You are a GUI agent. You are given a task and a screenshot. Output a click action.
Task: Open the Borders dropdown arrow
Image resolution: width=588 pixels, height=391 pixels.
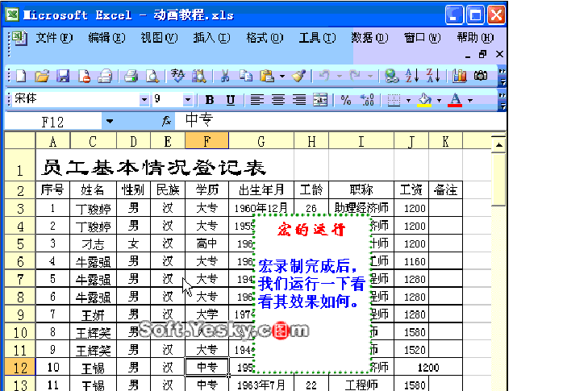[x=408, y=101]
